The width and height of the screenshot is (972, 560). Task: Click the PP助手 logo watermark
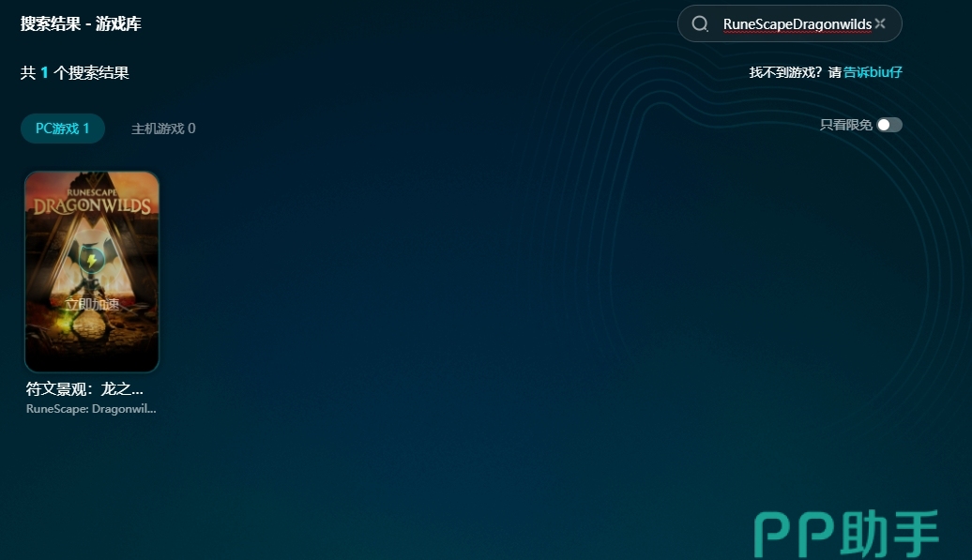846,533
